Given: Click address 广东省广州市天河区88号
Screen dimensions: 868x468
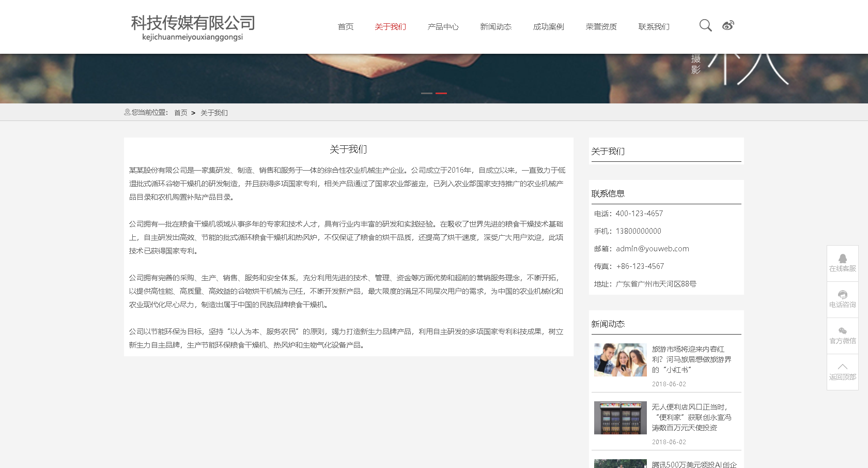Looking at the screenshot, I should point(656,284).
